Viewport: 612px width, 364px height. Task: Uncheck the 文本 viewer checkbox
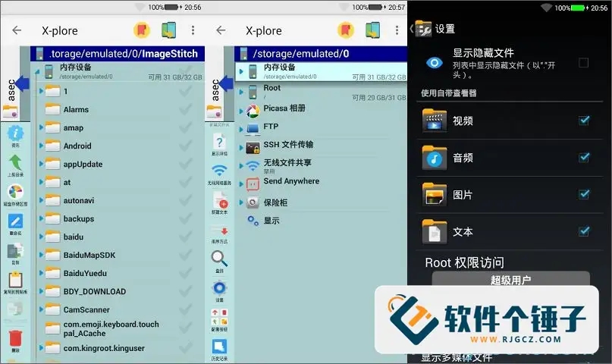point(584,231)
